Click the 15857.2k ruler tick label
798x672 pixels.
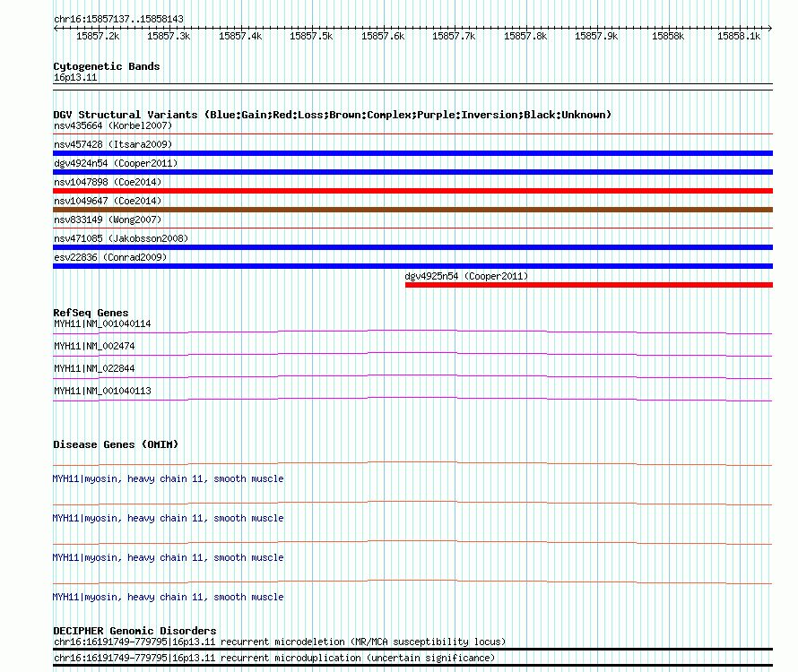98,36
